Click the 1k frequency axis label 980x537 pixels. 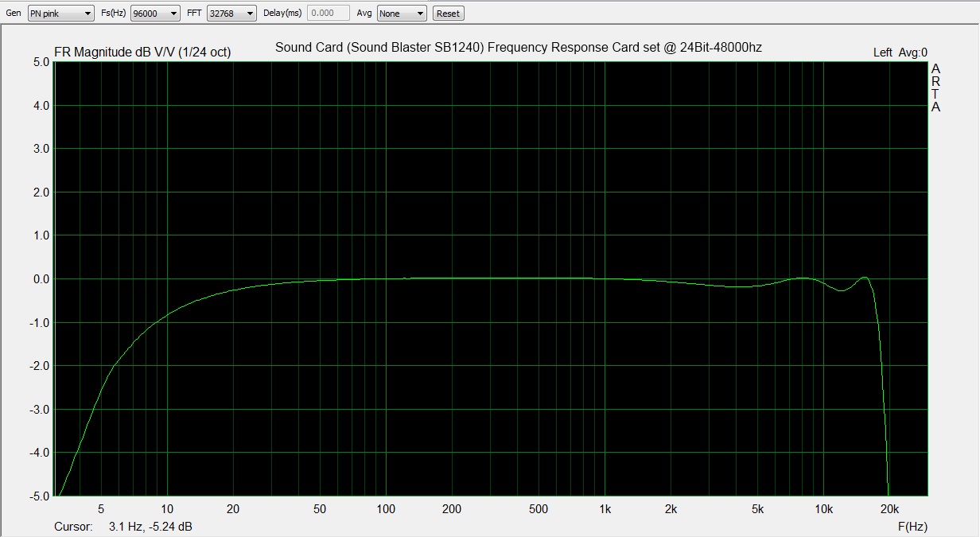pos(605,509)
